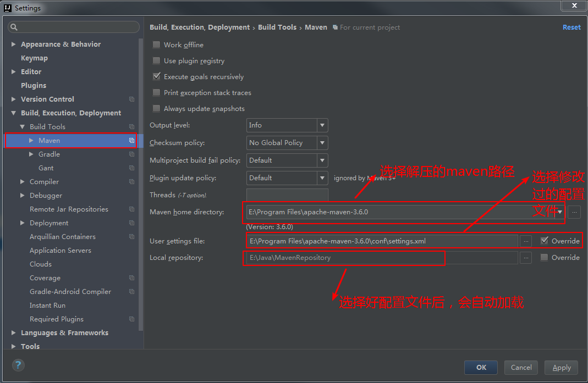The image size is (588, 383).
Task: Expand Languages & Frameworks section
Action: (x=14, y=333)
